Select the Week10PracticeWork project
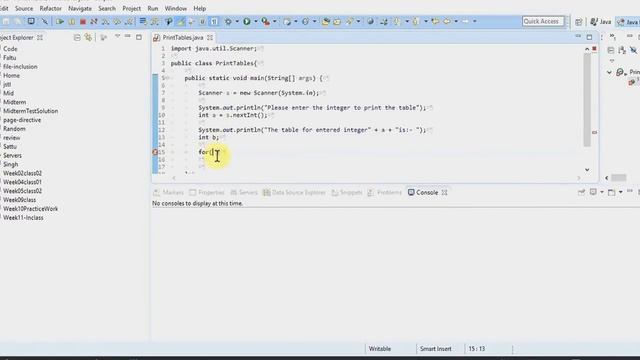This screenshot has width=640, height=360. [31, 209]
